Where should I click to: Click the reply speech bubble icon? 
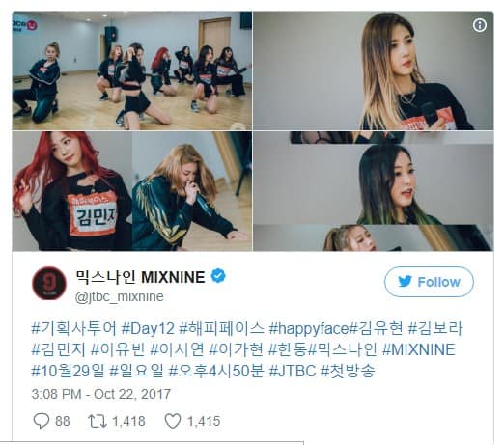pyautogui.click(x=42, y=421)
